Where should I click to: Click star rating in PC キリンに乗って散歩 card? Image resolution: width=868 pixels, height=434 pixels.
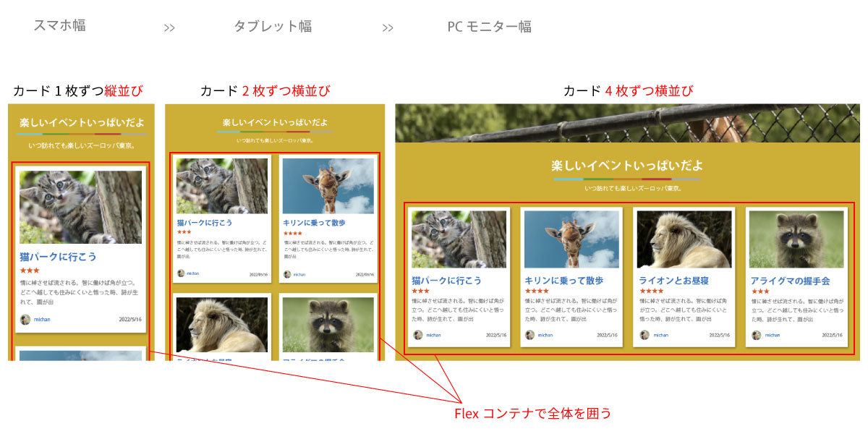point(537,291)
